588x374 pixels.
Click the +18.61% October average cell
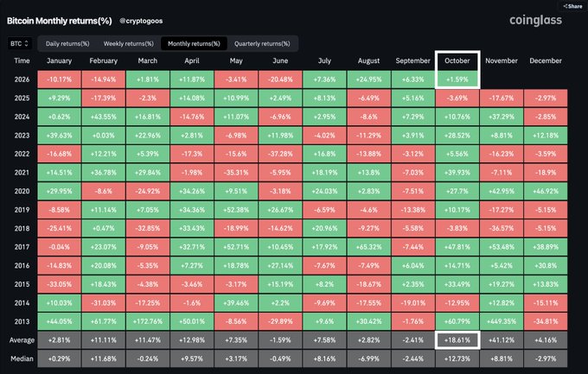coord(457,340)
